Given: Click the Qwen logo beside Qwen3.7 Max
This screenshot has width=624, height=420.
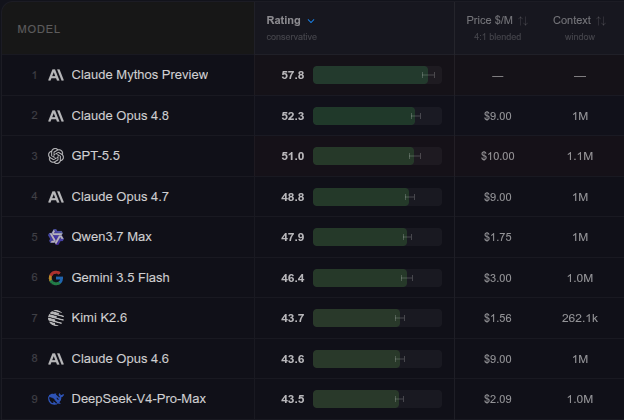Looking at the screenshot, I should click(x=56, y=237).
